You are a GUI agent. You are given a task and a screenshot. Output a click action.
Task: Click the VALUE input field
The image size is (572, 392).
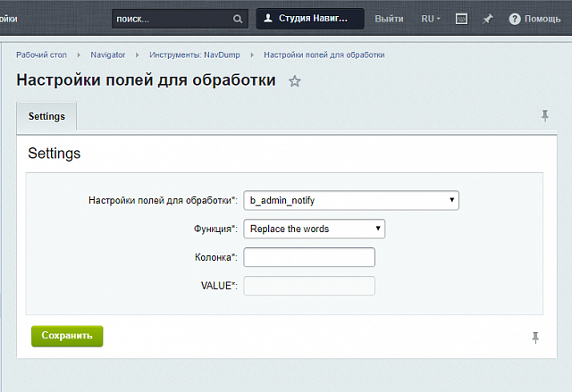(309, 286)
